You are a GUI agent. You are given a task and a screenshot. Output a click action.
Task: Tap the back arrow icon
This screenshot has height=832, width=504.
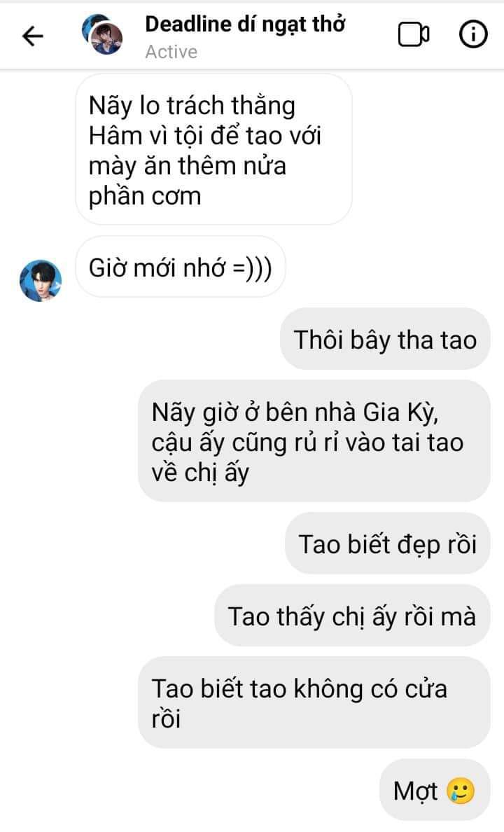pyautogui.click(x=32, y=36)
